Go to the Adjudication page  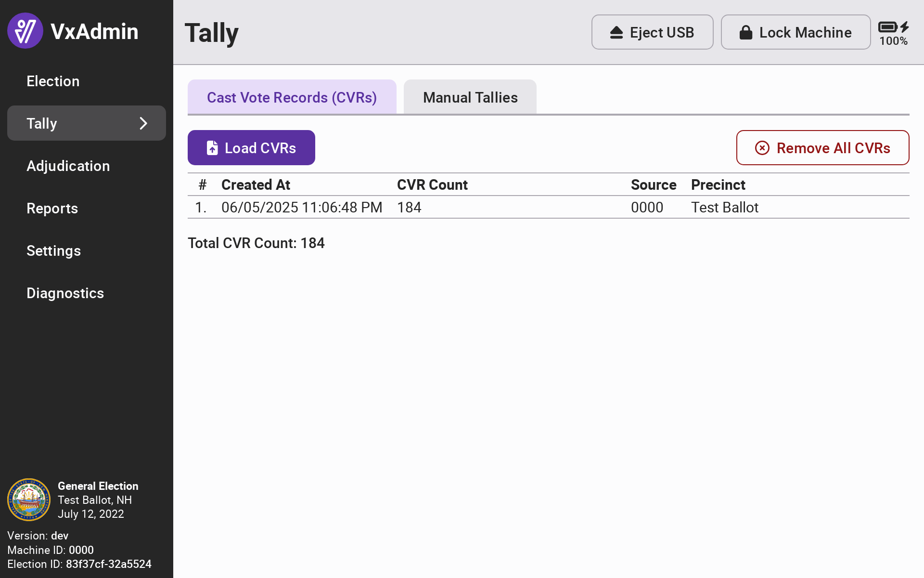(68, 166)
